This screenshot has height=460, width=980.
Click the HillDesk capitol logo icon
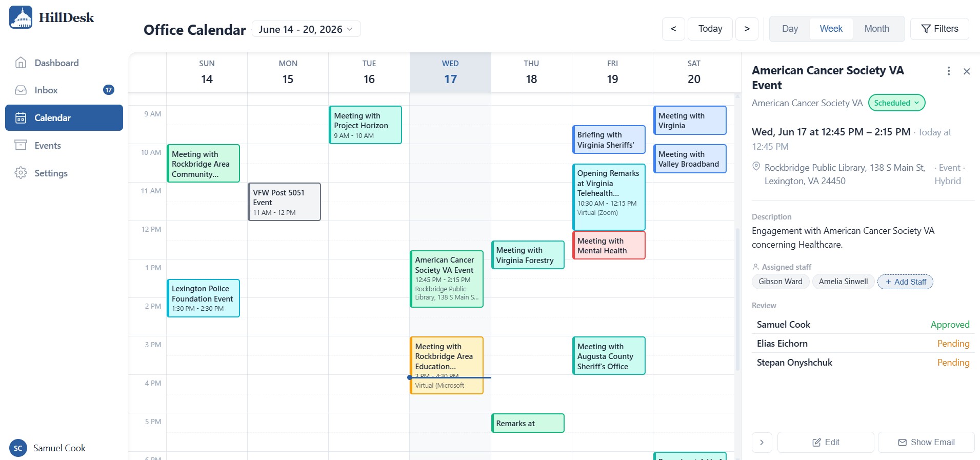(21, 17)
